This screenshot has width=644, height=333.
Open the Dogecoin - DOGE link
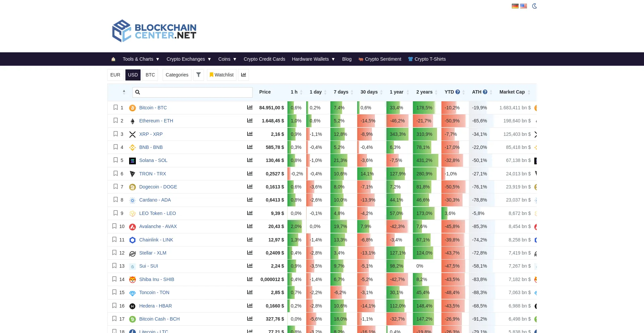(x=158, y=187)
